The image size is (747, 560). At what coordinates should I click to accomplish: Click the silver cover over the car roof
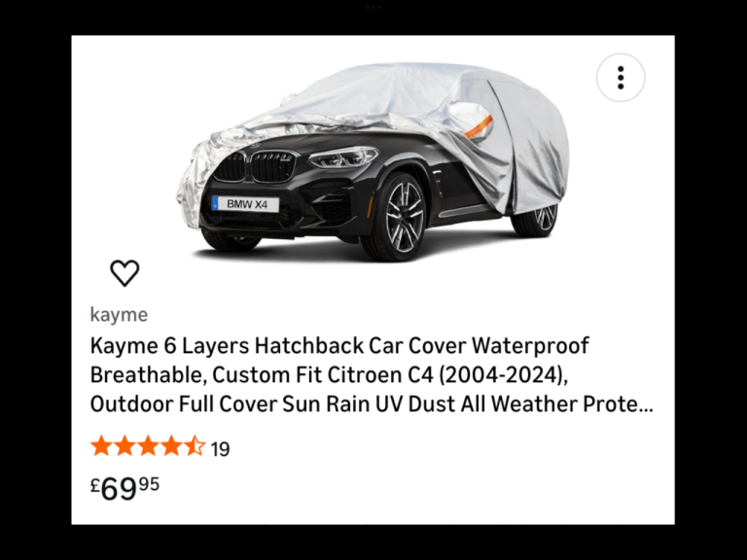(381, 90)
